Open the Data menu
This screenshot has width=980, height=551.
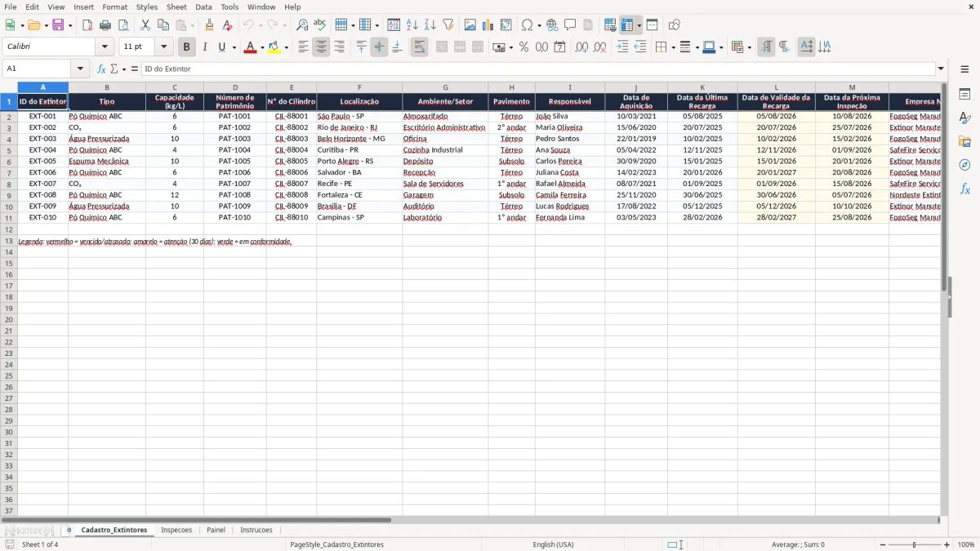[x=203, y=7]
